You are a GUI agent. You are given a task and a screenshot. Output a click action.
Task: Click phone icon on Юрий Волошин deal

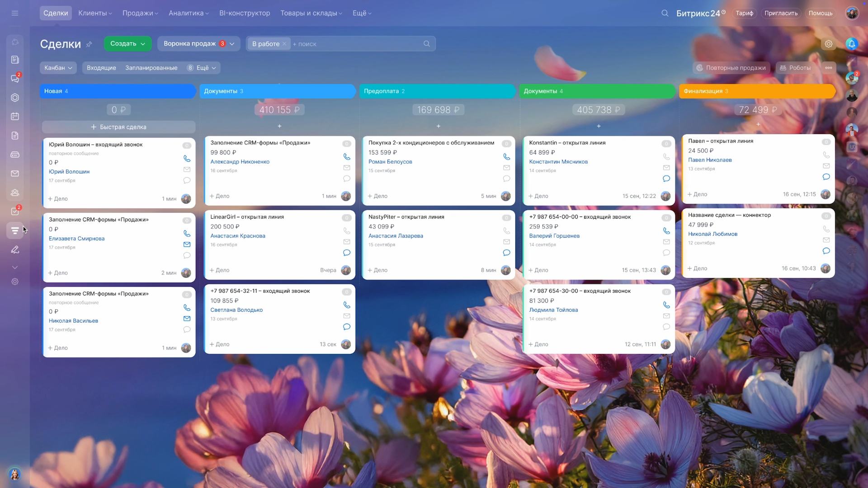click(187, 159)
